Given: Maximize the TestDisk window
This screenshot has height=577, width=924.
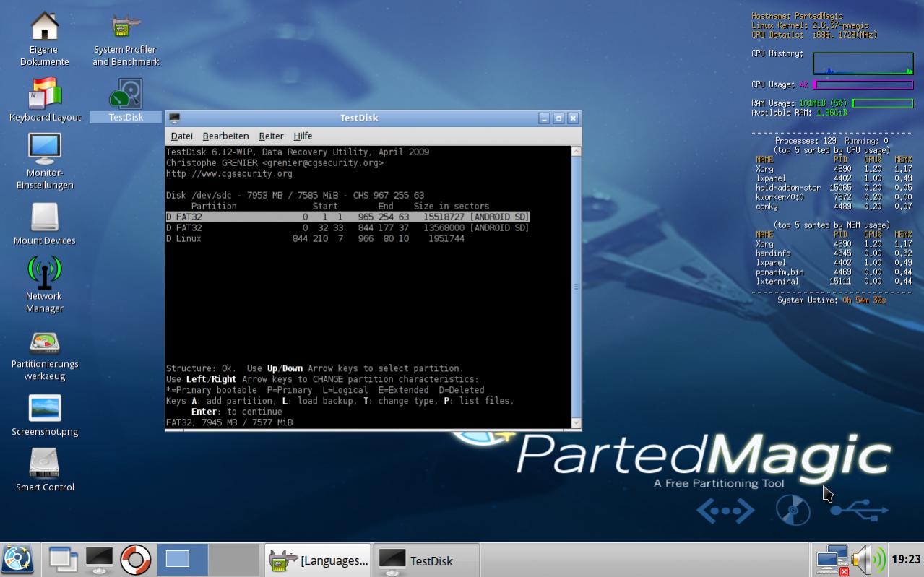Looking at the screenshot, I should (558, 118).
